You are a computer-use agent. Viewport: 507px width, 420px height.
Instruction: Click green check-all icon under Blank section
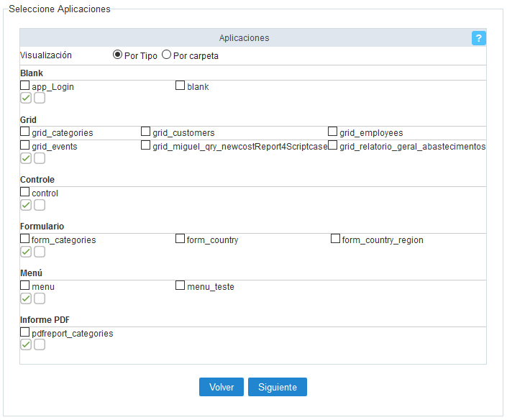[26, 98]
